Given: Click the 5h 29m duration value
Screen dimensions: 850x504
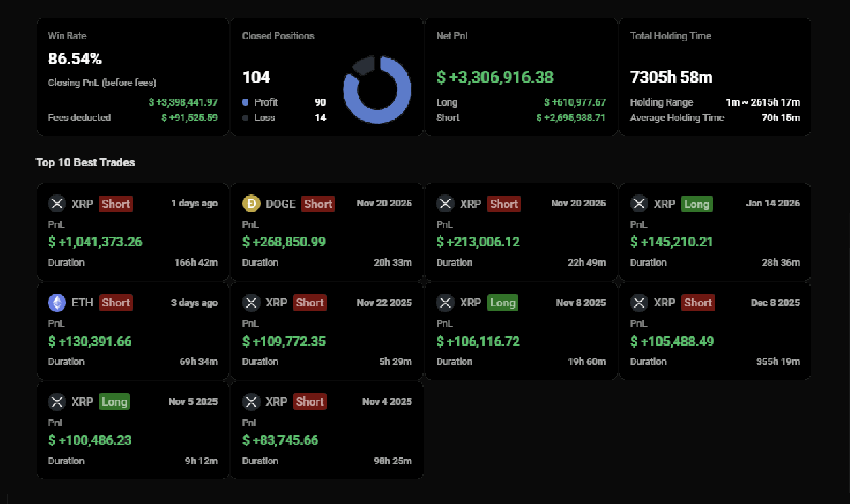Looking at the screenshot, I should point(396,361).
